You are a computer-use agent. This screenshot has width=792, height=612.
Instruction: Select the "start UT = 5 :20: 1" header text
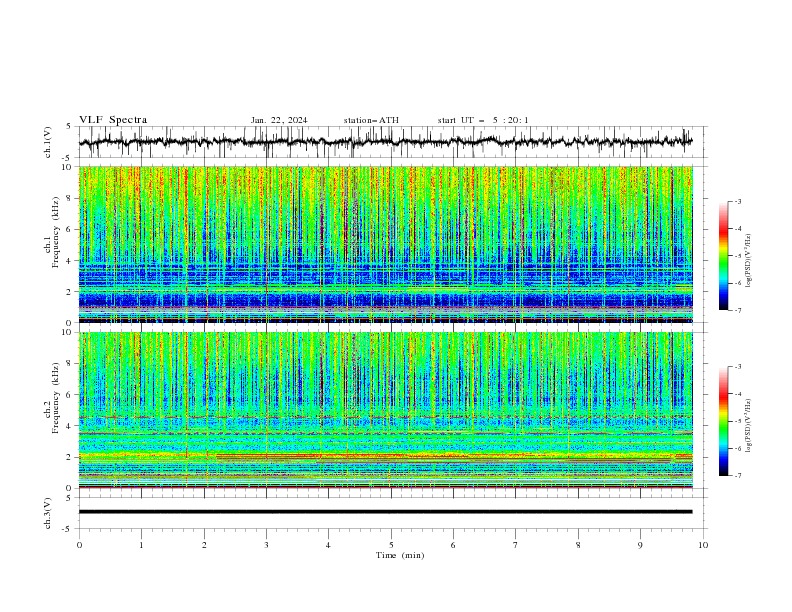(x=483, y=120)
